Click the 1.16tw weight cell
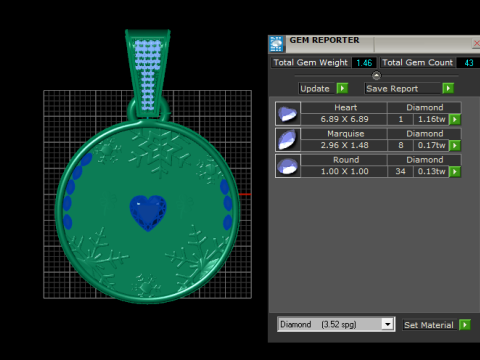 [431, 119]
